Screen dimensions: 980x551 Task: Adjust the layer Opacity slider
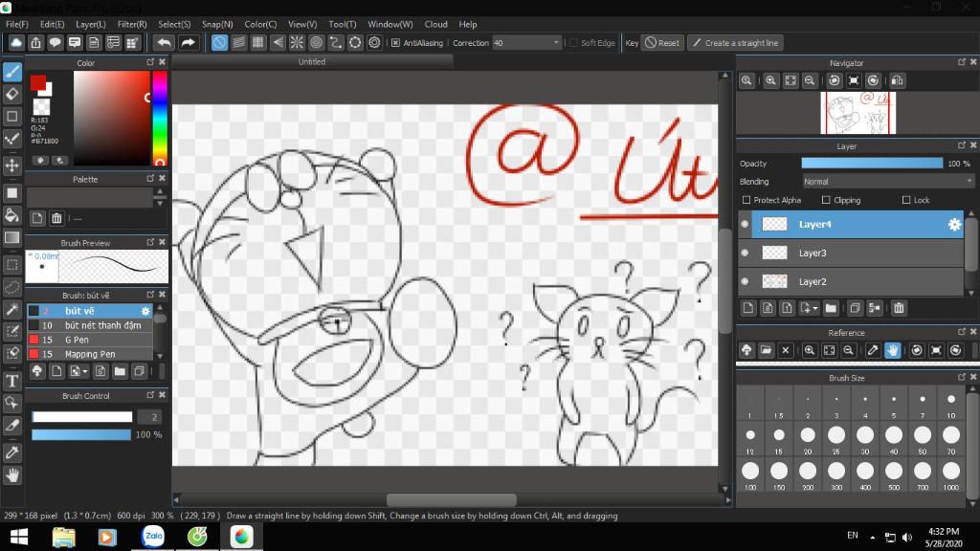[x=872, y=163]
